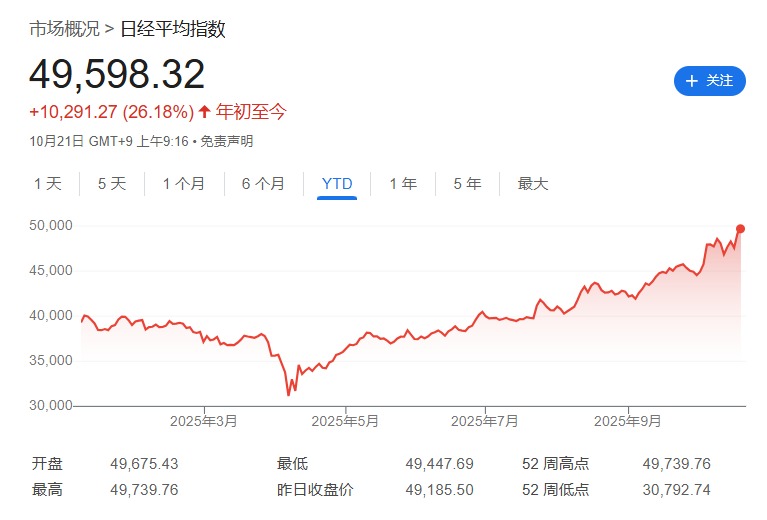Click the plus icon on the 关注 button
Image resolution: width=767 pixels, height=520 pixels.
[692, 81]
